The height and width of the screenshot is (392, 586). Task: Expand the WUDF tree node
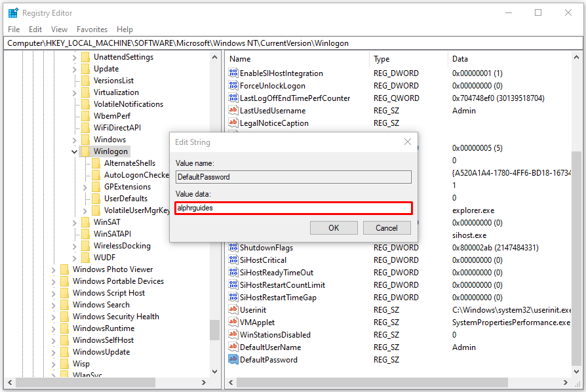pyautogui.click(x=74, y=258)
